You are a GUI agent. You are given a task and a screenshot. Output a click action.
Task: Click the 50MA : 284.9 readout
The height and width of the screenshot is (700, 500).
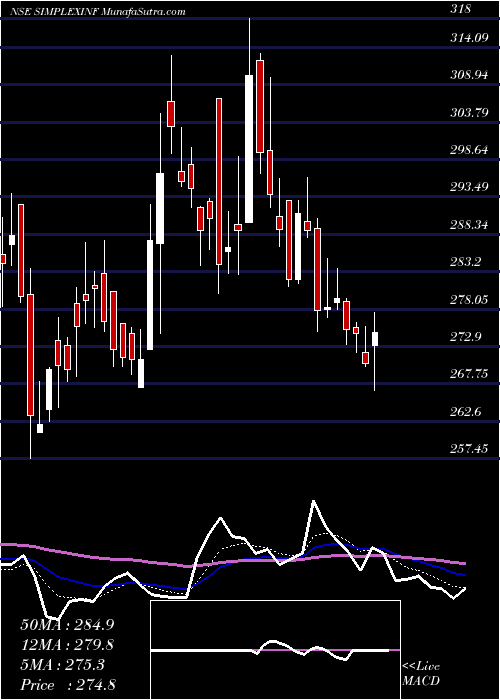tap(67, 625)
